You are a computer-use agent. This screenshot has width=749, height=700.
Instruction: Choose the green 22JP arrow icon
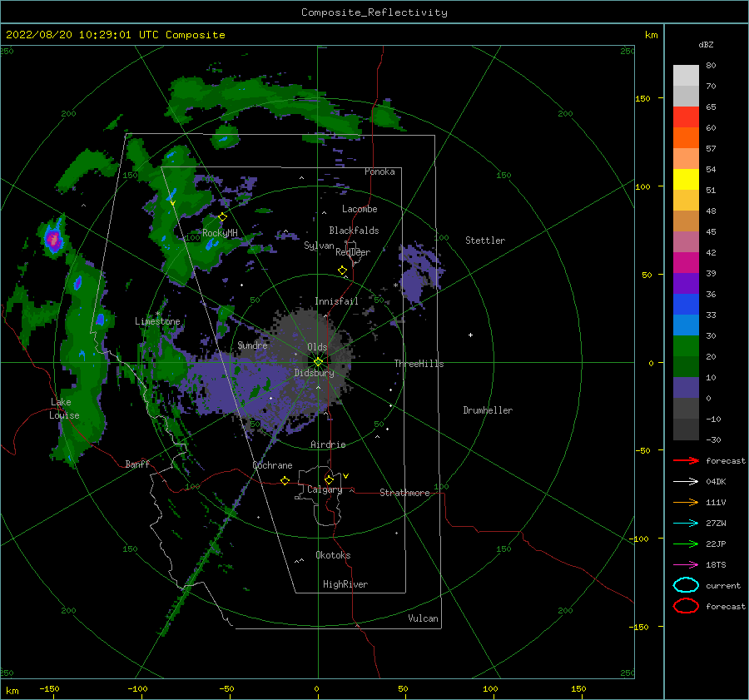[x=686, y=544]
